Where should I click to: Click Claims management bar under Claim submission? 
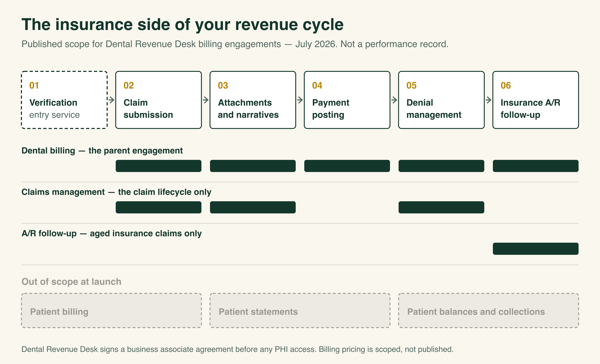(x=159, y=207)
